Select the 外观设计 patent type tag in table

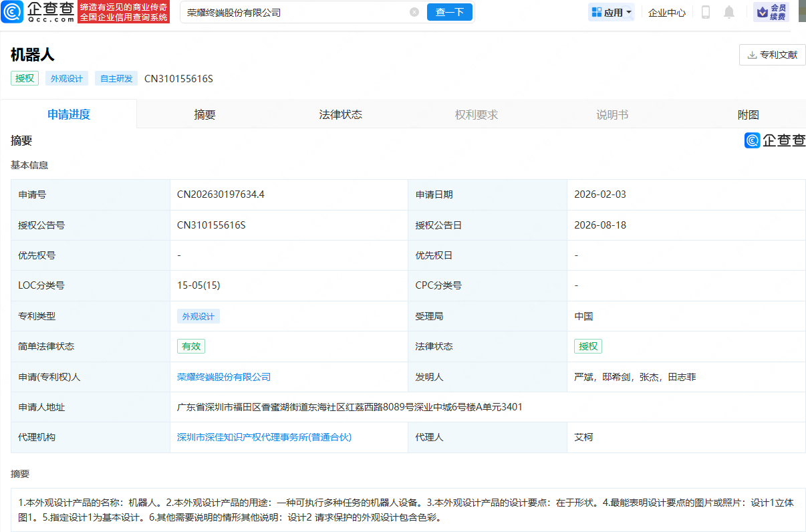[x=198, y=316]
